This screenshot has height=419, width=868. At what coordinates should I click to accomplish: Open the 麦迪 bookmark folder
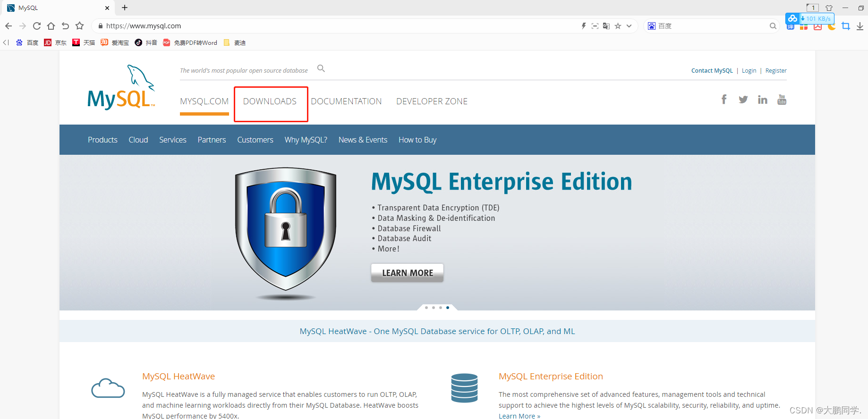[234, 42]
